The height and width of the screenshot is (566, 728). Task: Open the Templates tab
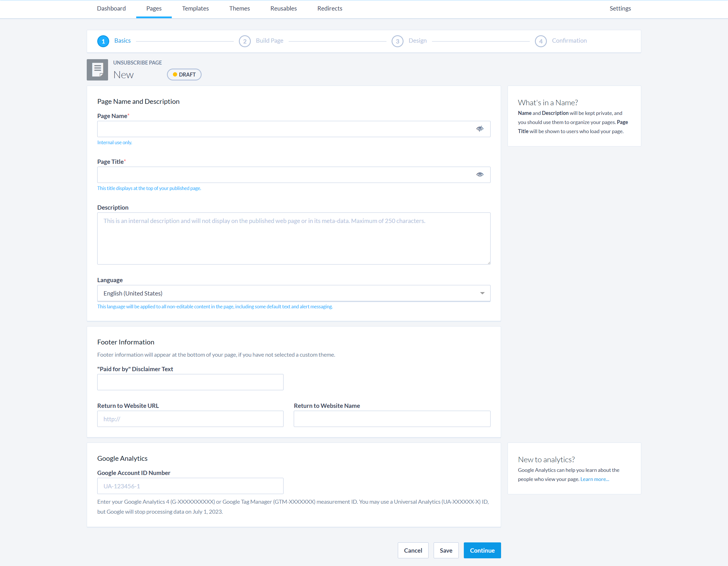tap(195, 8)
